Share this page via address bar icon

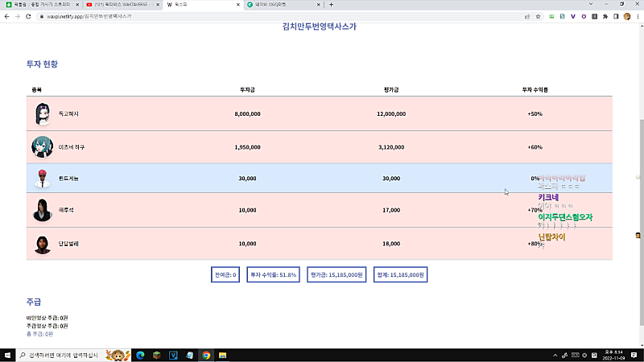pyautogui.click(x=527, y=16)
